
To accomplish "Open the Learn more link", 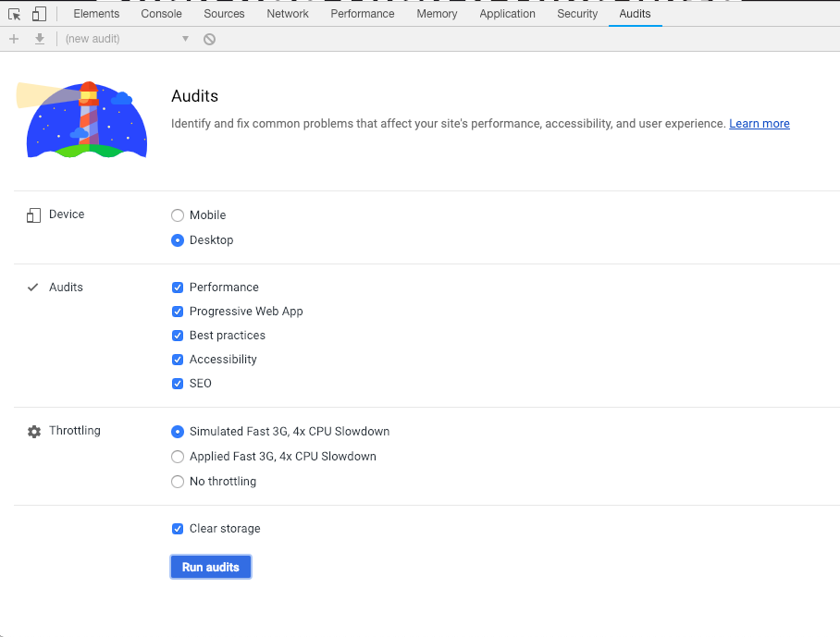I will (759, 124).
